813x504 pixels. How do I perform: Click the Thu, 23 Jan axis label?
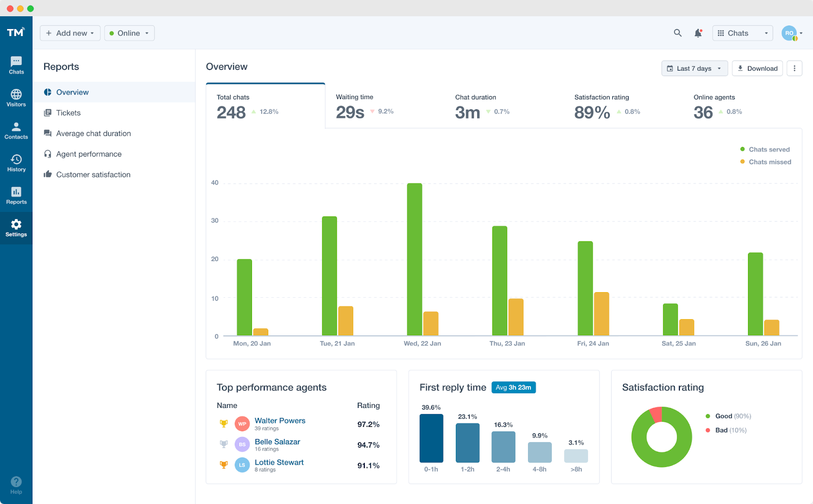507,343
